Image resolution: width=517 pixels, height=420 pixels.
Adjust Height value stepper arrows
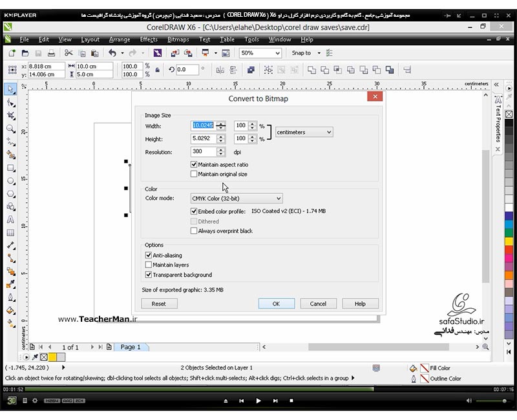(221, 138)
